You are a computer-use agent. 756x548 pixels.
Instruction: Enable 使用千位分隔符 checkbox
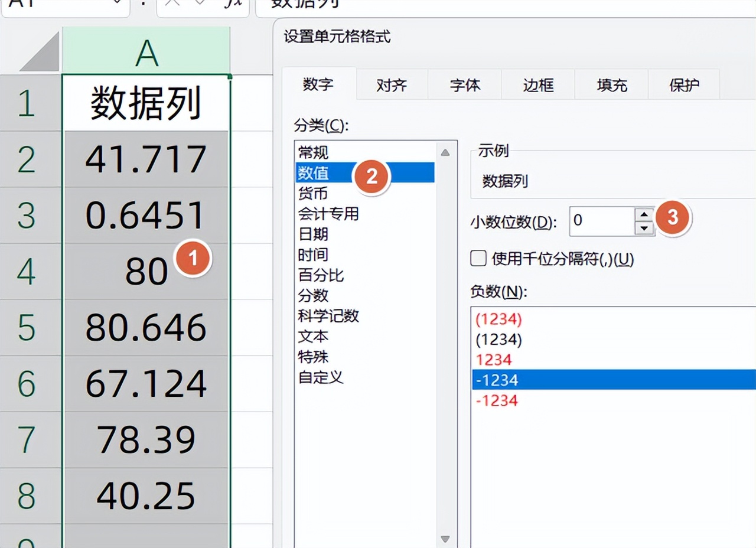point(478,259)
